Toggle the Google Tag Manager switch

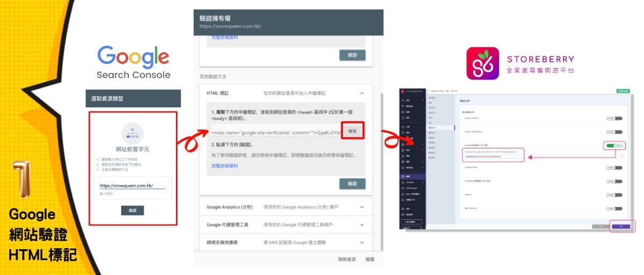point(615,131)
